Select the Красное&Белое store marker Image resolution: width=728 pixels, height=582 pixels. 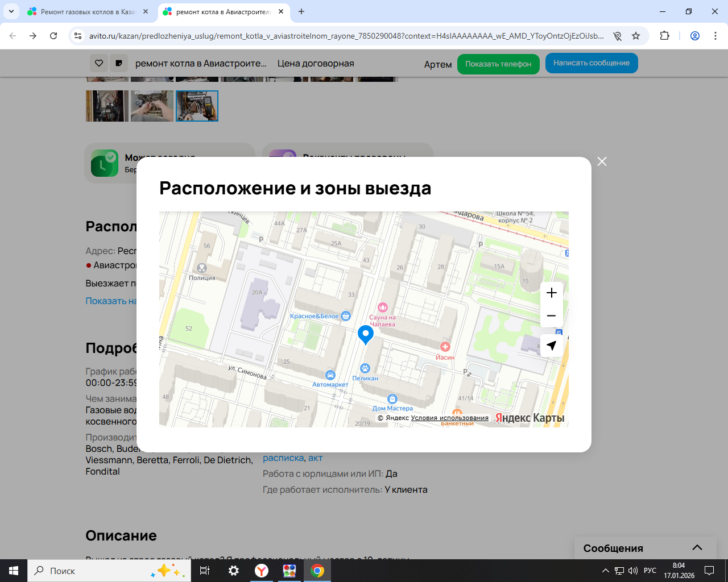pos(346,316)
